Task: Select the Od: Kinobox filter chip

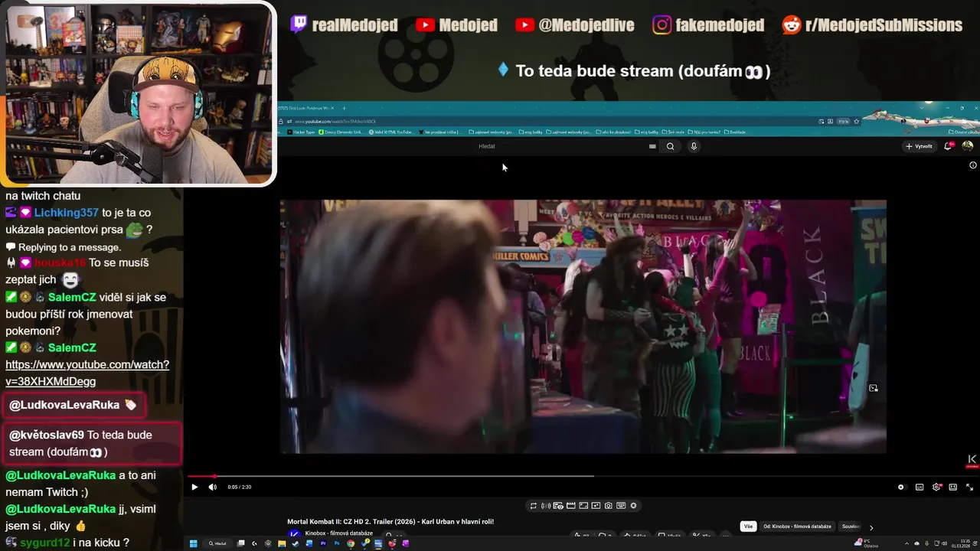Action: tap(797, 527)
